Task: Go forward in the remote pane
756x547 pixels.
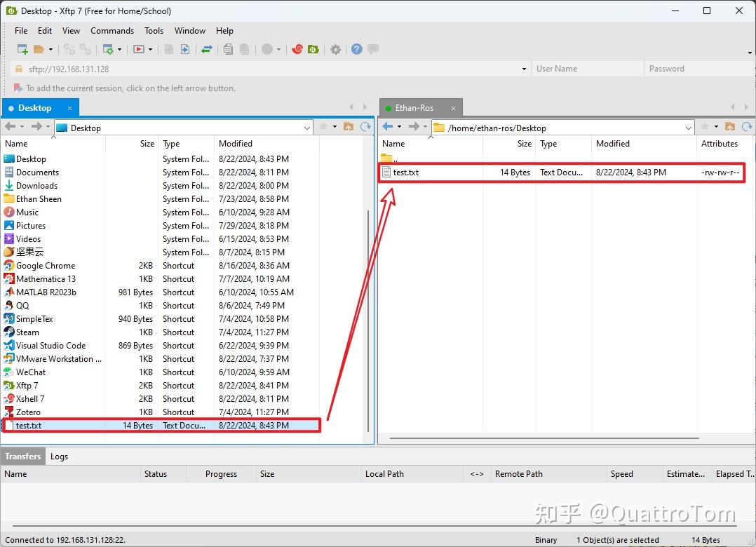Action: (x=414, y=126)
